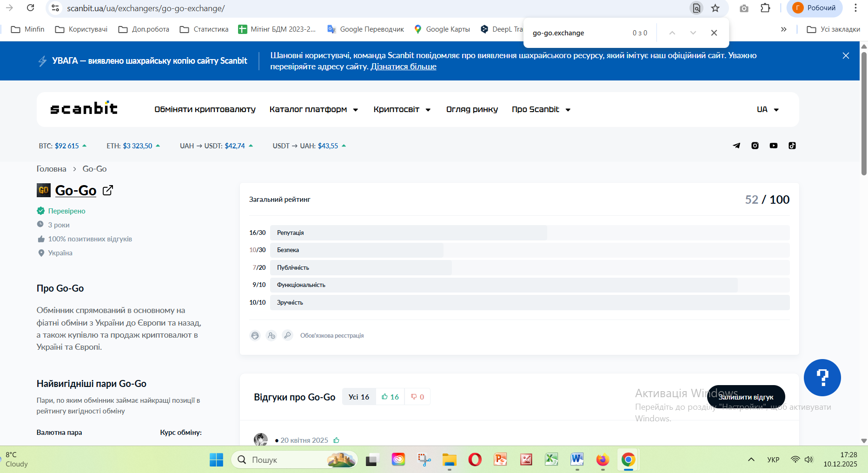Show all 16 reviews tab
The width and height of the screenshot is (868, 473).
[359, 397]
